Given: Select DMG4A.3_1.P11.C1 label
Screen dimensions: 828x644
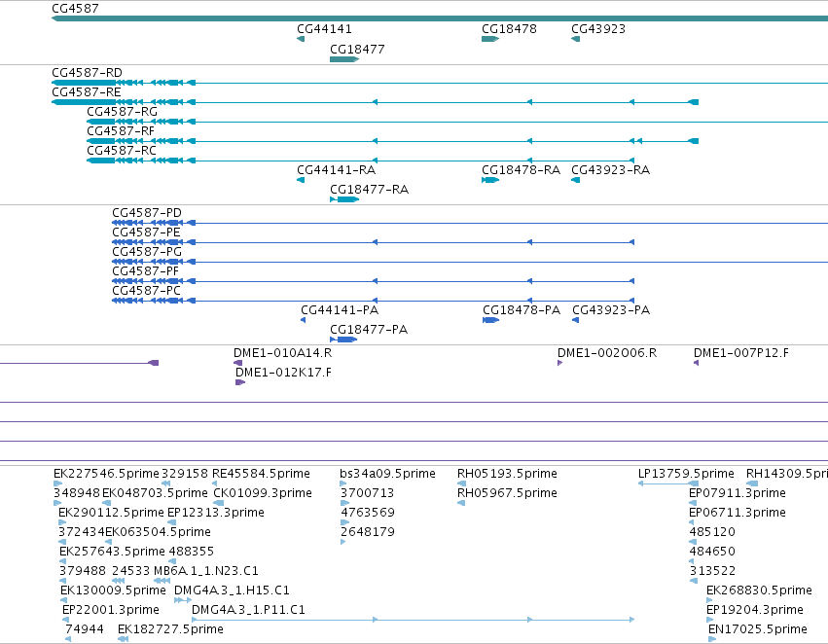Looking at the screenshot, I should [248, 610].
